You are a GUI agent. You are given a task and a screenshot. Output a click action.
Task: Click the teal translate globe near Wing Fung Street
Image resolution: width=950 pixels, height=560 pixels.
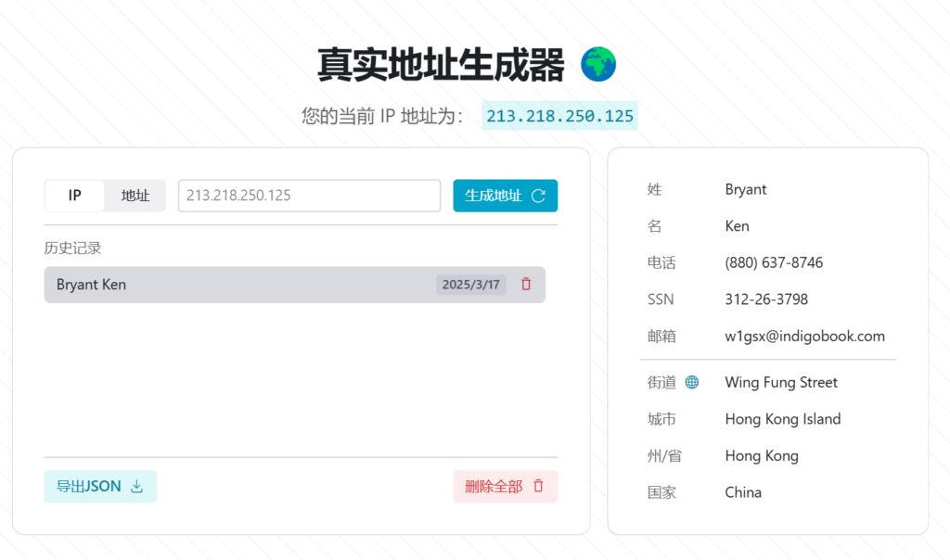(690, 381)
